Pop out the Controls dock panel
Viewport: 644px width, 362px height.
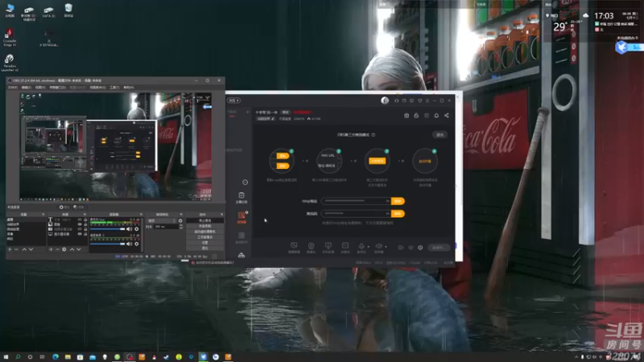(x=222, y=214)
